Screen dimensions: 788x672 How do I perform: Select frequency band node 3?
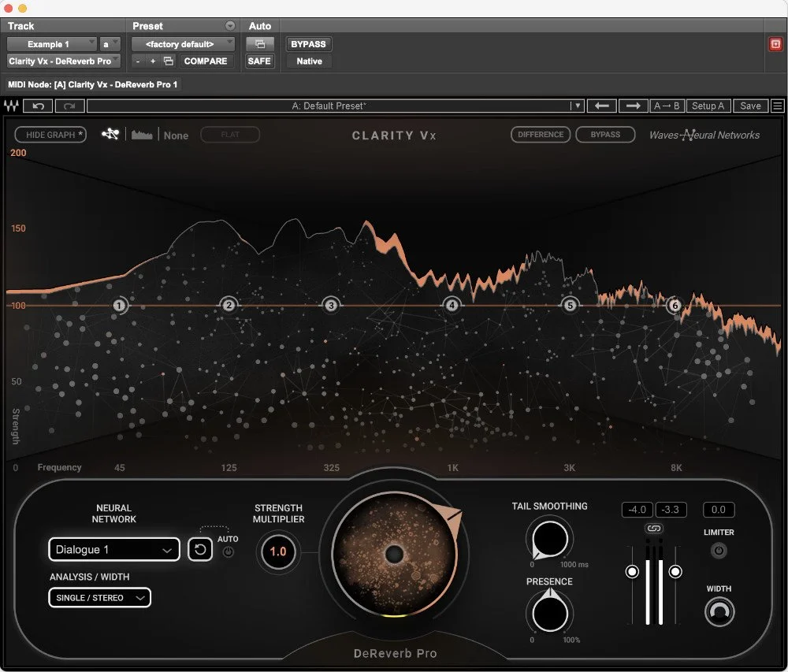pos(331,305)
